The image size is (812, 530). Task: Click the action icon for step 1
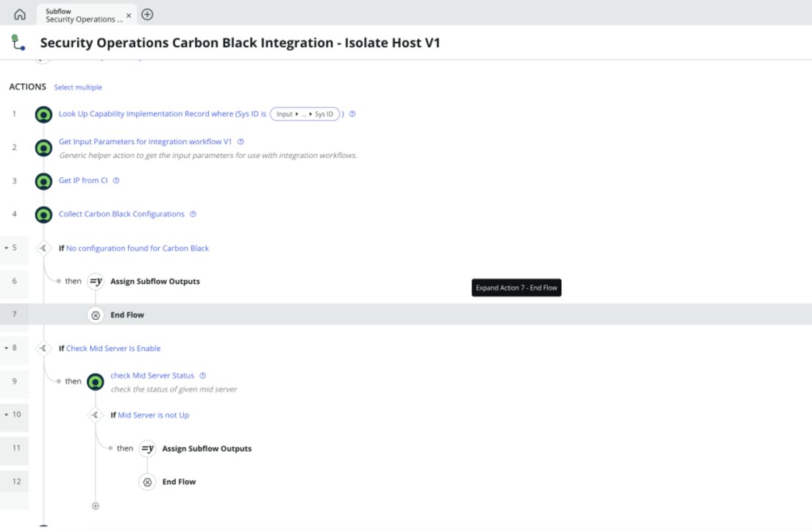pyautogui.click(x=43, y=115)
